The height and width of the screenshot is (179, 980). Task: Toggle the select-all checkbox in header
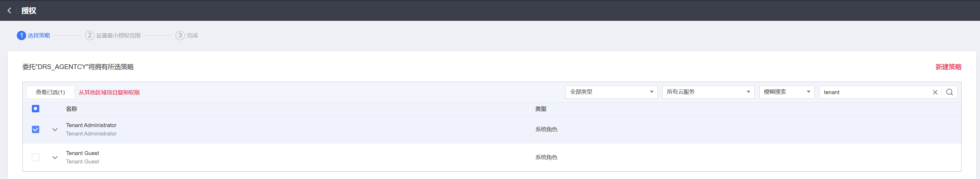(35, 109)
